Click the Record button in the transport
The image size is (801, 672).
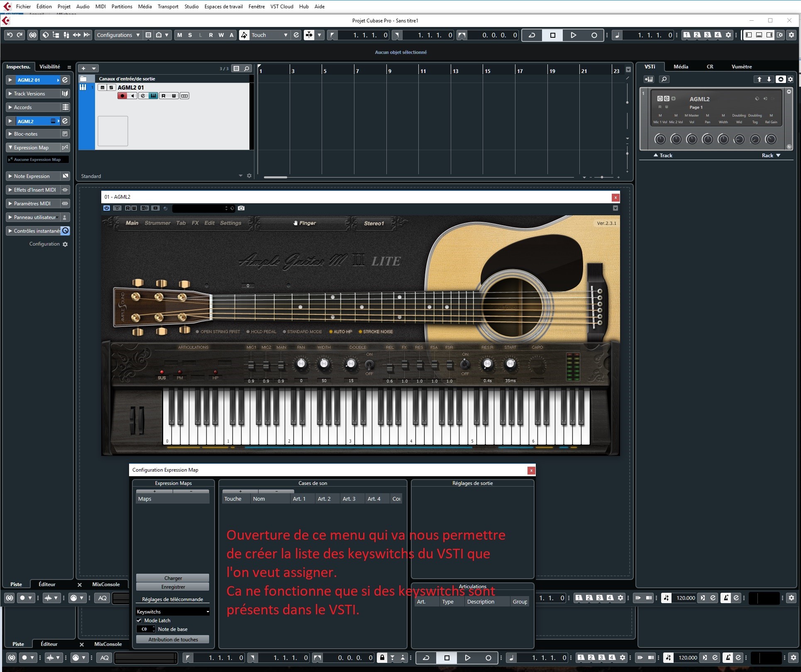[594, 35]
